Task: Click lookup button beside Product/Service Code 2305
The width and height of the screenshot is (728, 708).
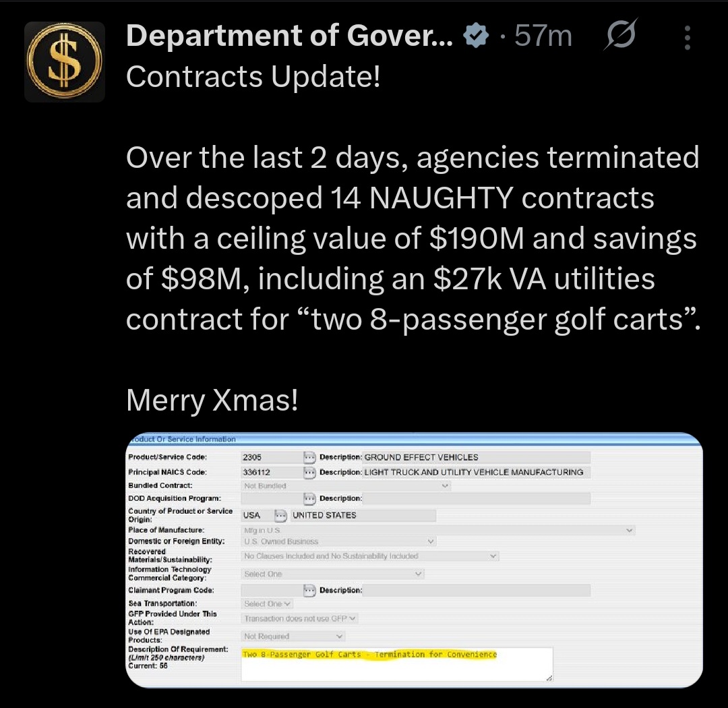Action: pyautogui.click(x=310, y=457)
